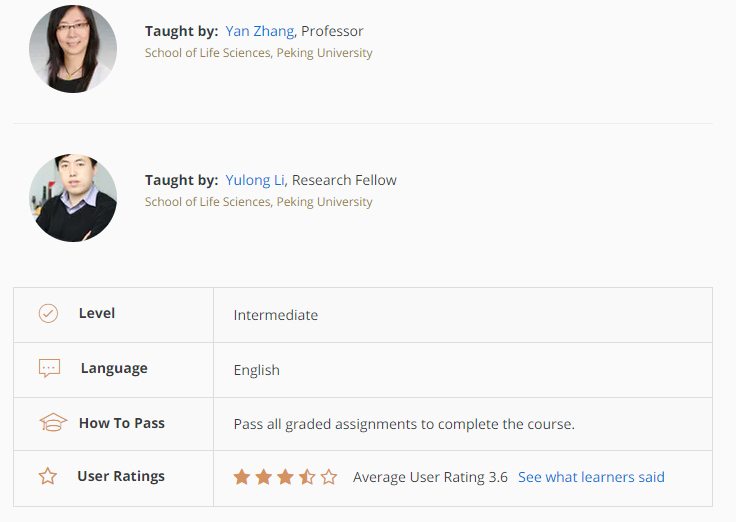
Task: Click the empty fifth rating star
Action: coord(329,477)
